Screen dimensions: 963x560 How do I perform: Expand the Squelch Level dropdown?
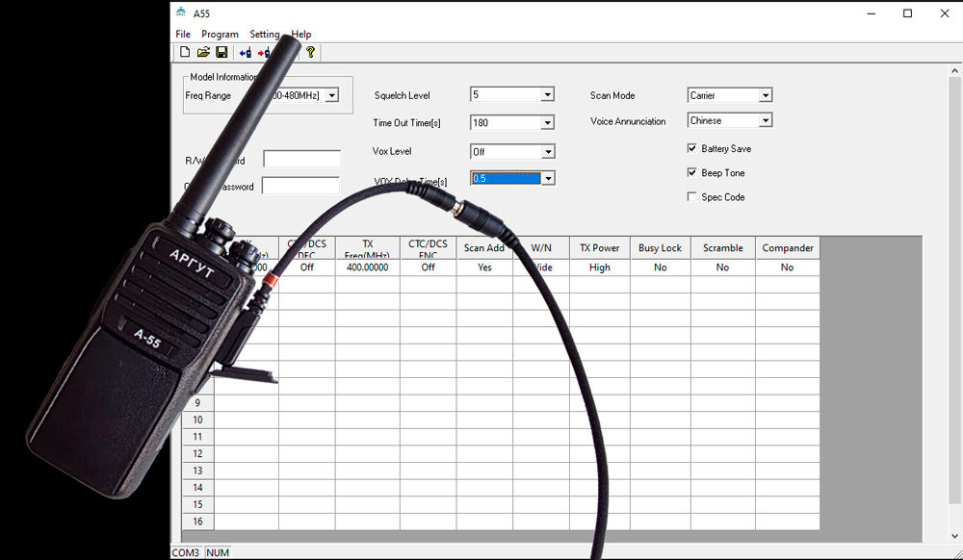tap(547, 95)
